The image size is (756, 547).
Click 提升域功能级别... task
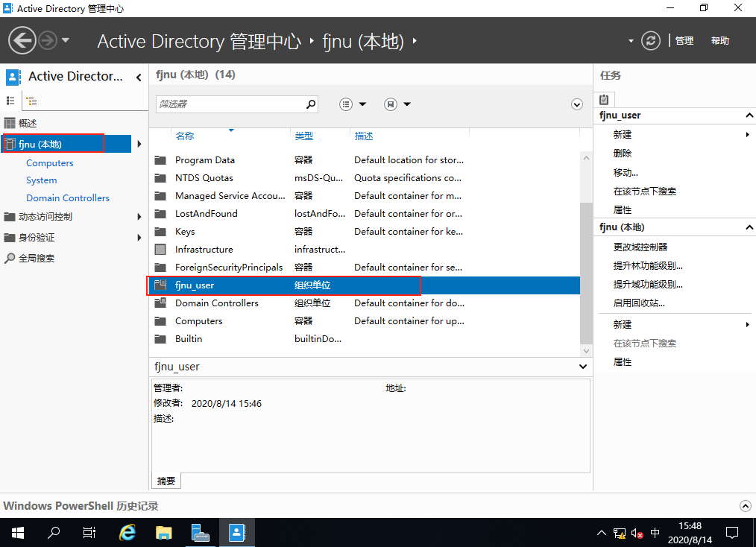648,285
